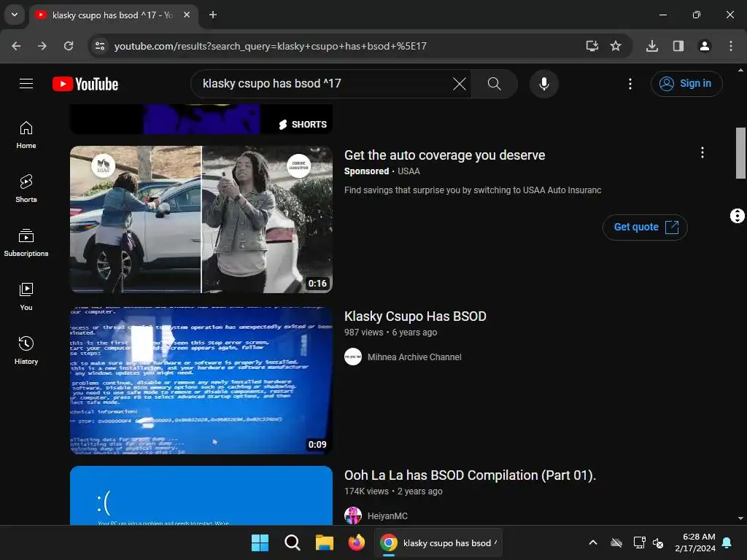The width and height of the screenshot is (747, 560).
Task: Toggle the Chrome side panel
Action: pos(678,46)
